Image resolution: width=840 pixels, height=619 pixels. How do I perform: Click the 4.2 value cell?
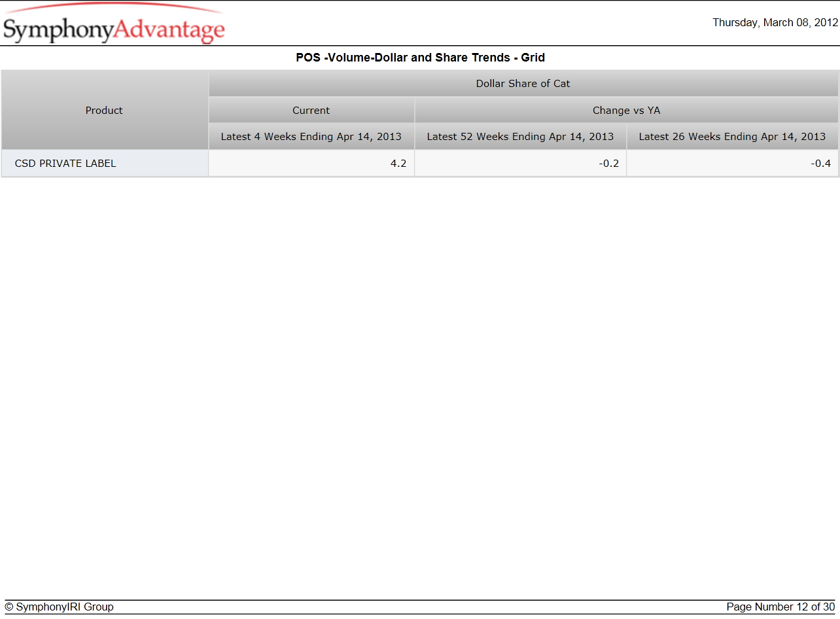tap(311, 164)
